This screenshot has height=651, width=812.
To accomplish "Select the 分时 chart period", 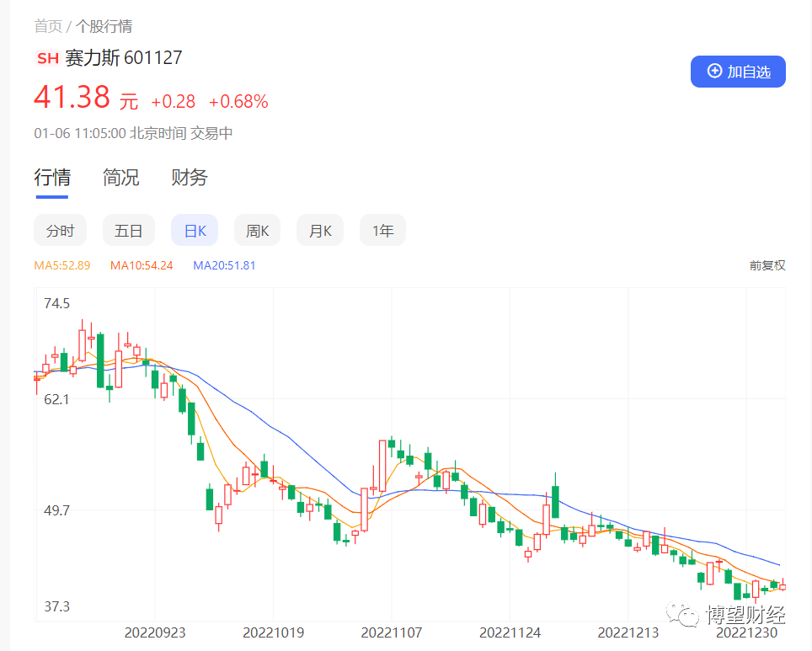I will 60,230.
